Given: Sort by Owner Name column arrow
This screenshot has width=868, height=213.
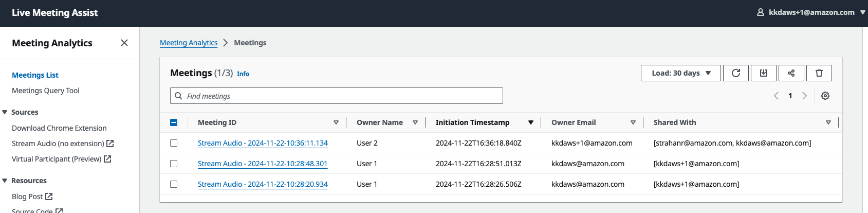Looking at the screenshot, I should [415, 122].
